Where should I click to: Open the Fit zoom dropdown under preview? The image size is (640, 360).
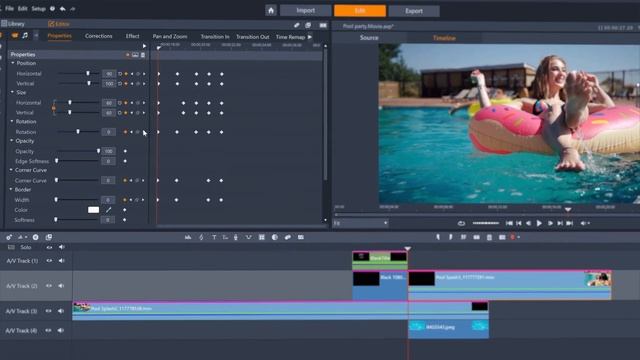coord(361,223)
